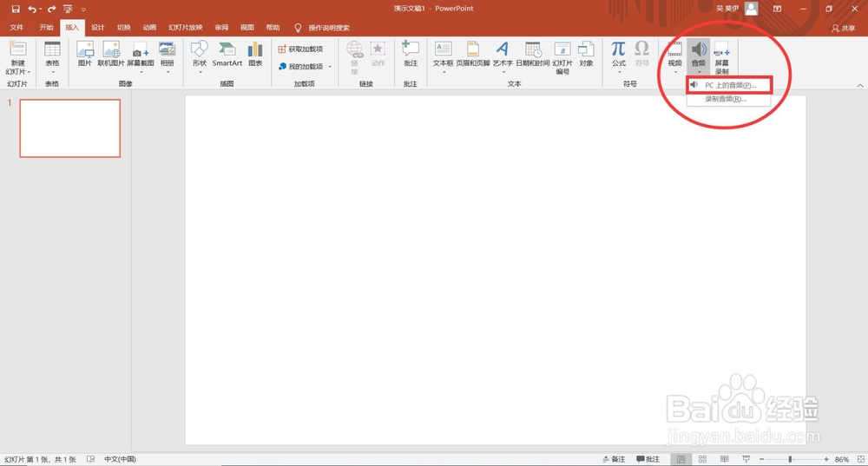Switch to the 动画 (Animations) tab

[x=149, y=27]
